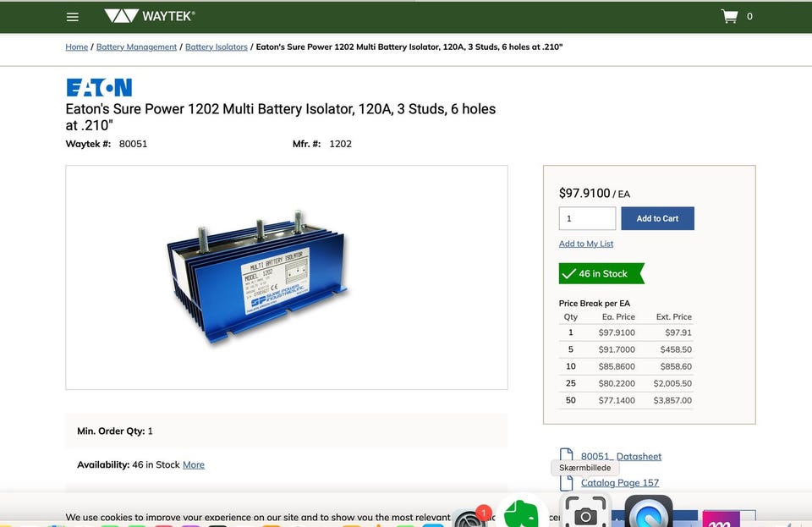
Task: Open the shopping cart icon
Action: [x=730, y=17]
